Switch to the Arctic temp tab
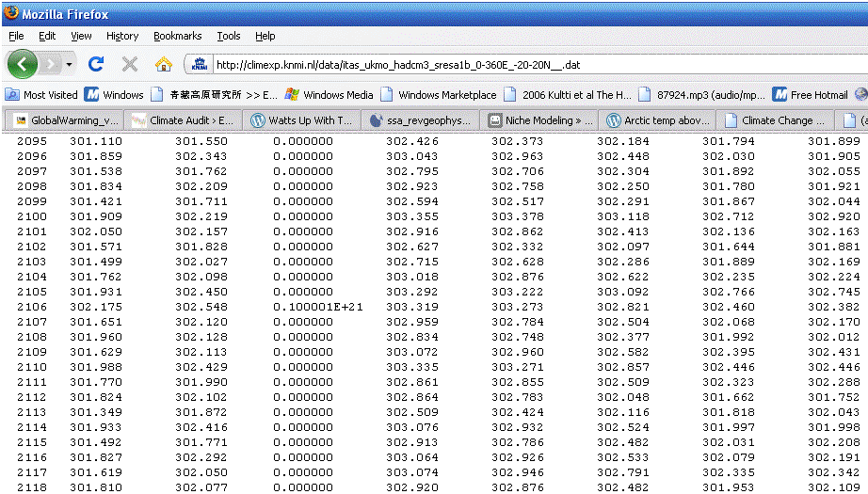This screenshot has height=494, width=868. click(657, 120)
